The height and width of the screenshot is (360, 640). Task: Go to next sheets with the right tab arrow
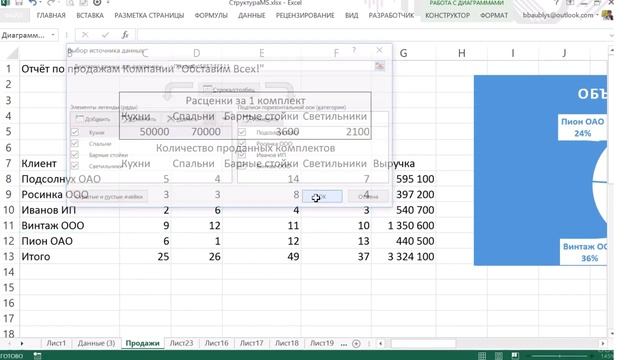(x=22, y=344)
